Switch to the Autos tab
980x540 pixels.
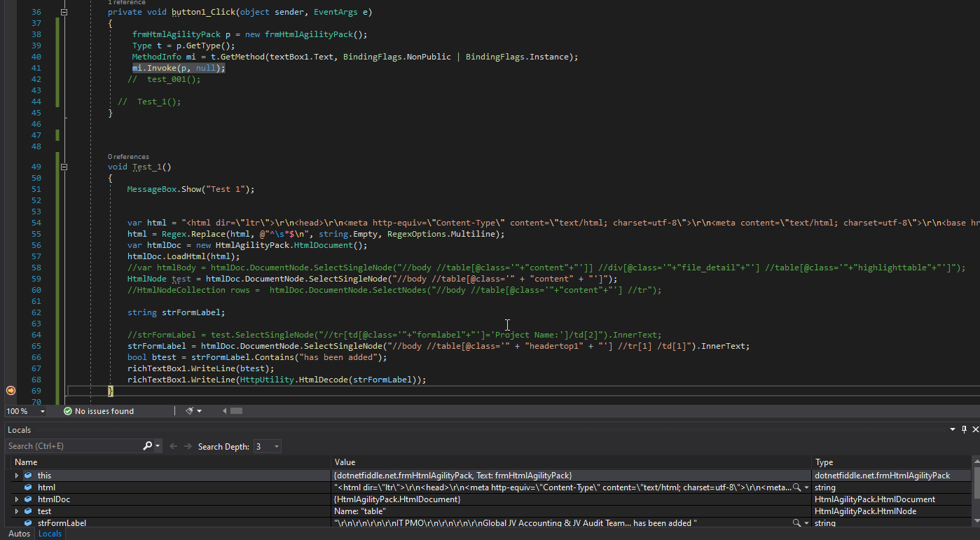[x=19, y=534]
